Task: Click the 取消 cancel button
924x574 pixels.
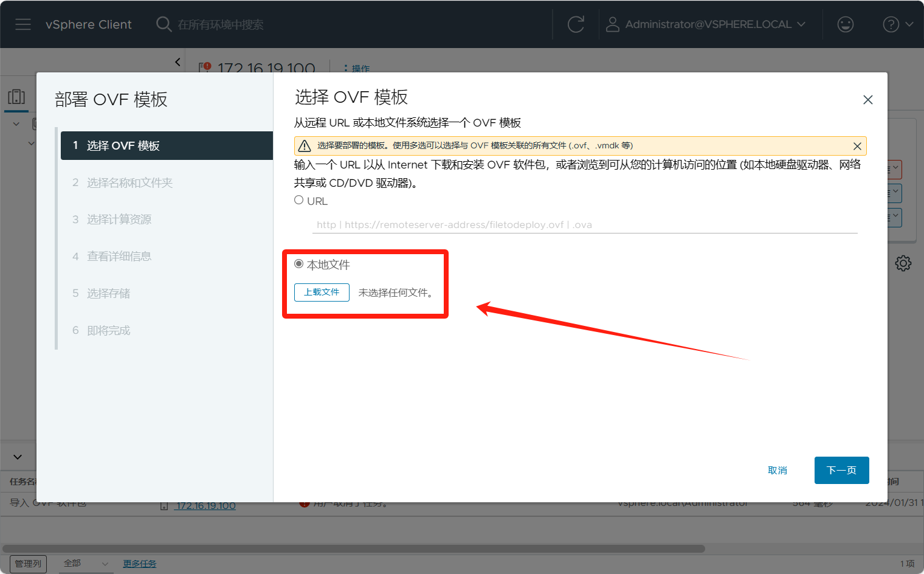Action: (x=777, y=470)
